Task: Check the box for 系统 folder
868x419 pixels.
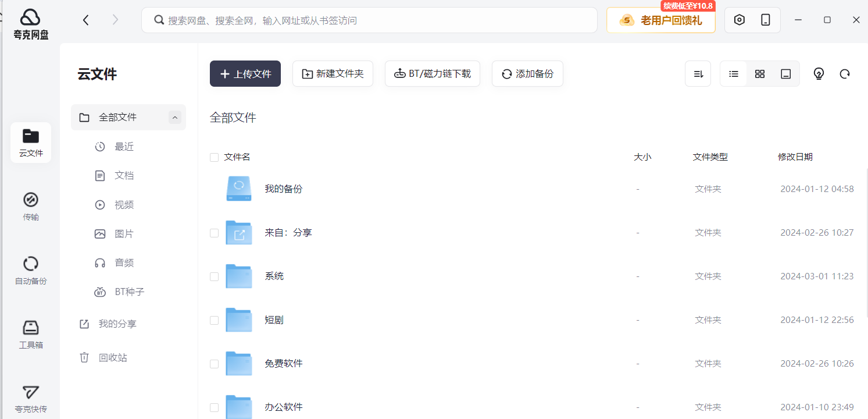Action: (x=214, y=276)
